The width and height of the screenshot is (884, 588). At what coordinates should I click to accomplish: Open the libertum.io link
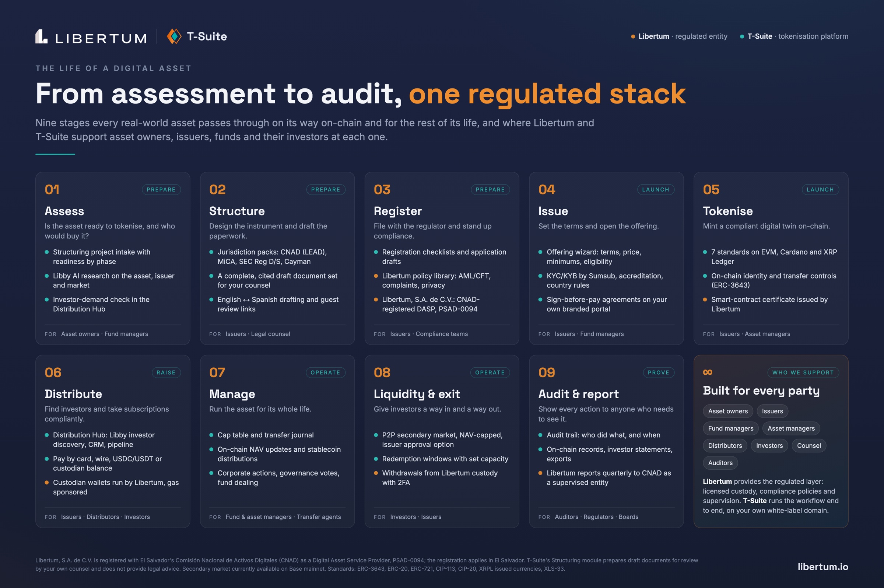click(x=822, y=567)
